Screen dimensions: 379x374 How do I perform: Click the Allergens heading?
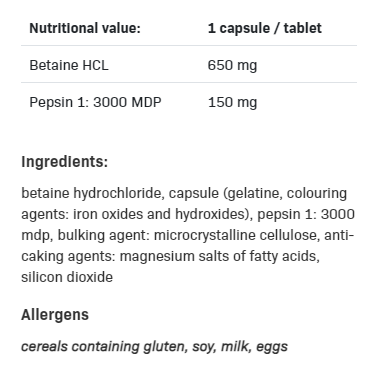55,315
